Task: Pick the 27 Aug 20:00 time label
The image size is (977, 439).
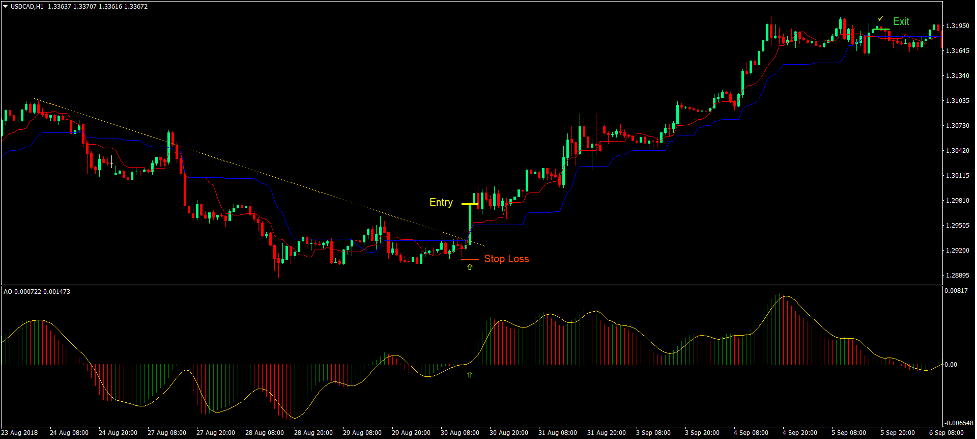Action: tap(215, 432)
